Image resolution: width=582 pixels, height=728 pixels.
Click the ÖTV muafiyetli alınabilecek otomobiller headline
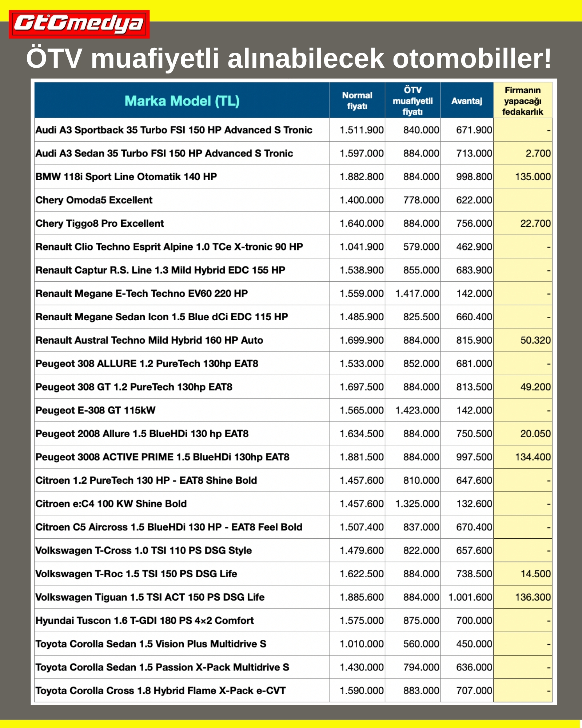point(288,58)
